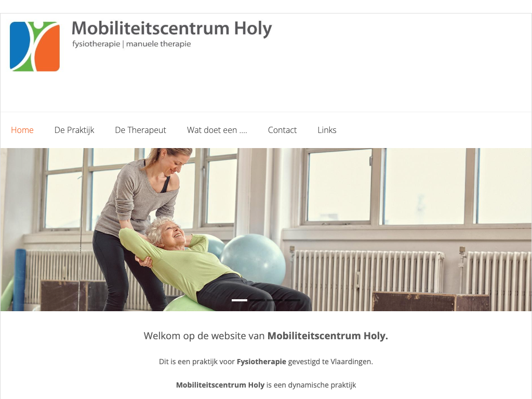532x399 pixels.
Task: Click bold Mobiliteitscentrum Holy in the bottom line
Action: (220, 385)
